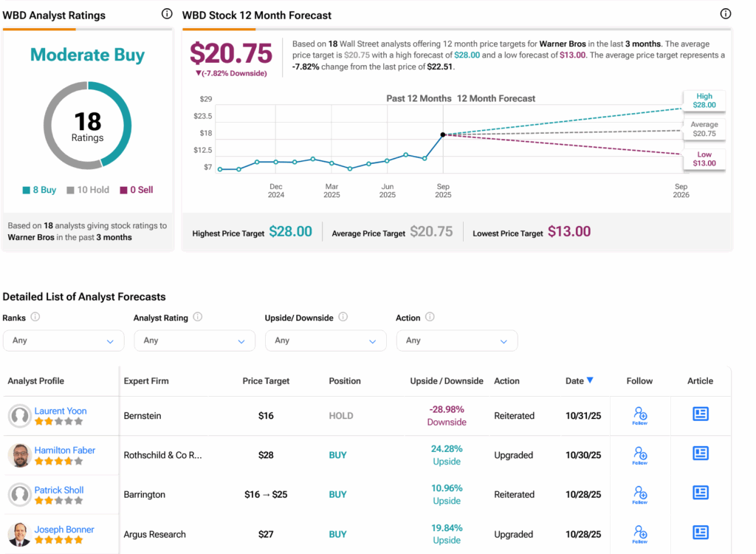Image resolution: width=756 pixels, height=554 pixels.
Task: Open article for Barrington rating
Action: [700, 493]
